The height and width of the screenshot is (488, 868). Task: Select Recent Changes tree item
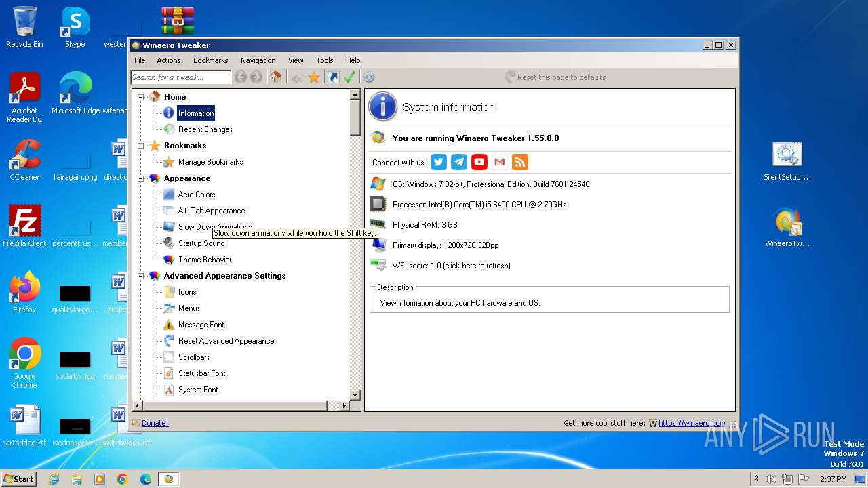pyautogui.click(x=205, y=129)
